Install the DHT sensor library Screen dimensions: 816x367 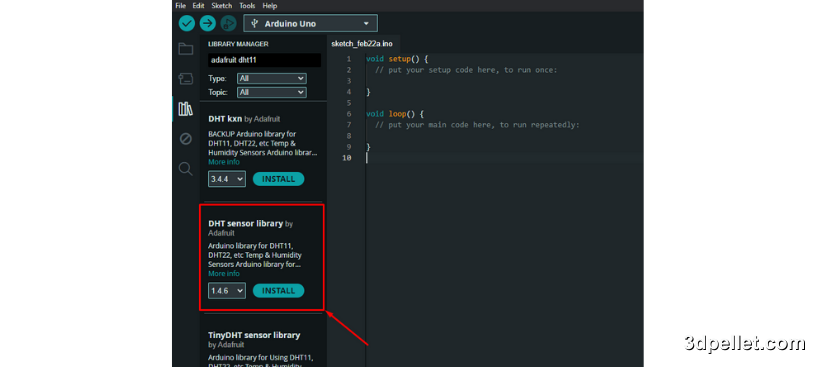tap(278, 290)
